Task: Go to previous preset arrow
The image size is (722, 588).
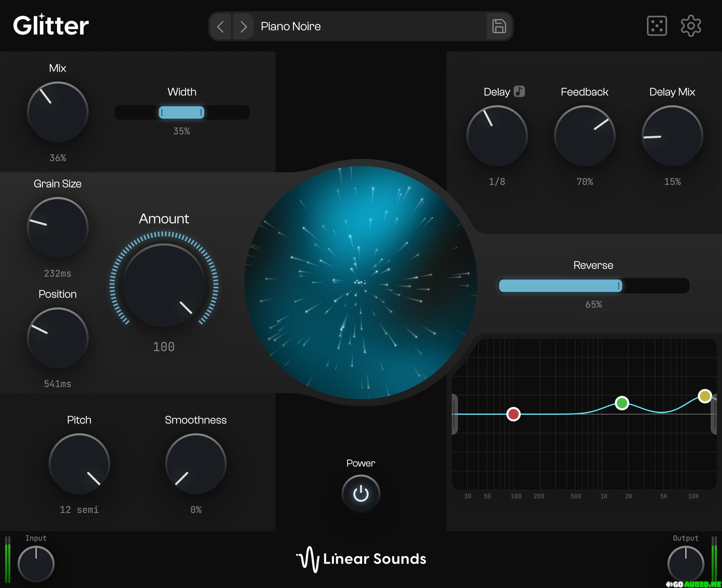Action: click(x=221, y=27)
